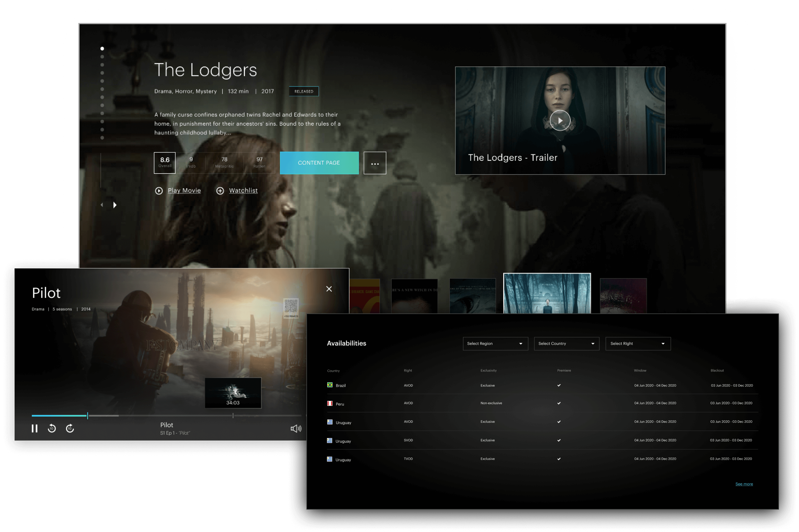Go to previous slide arrow

102,205
